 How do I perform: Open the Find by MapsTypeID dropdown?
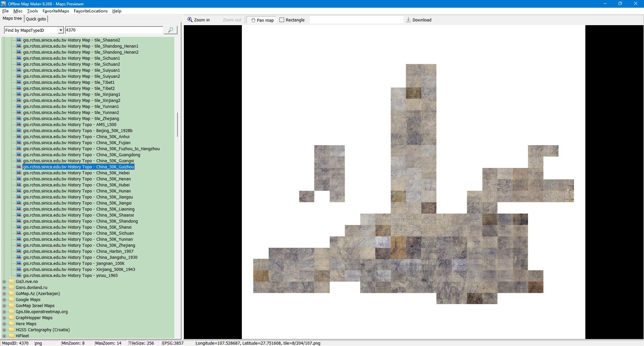(x=61, y=31)
